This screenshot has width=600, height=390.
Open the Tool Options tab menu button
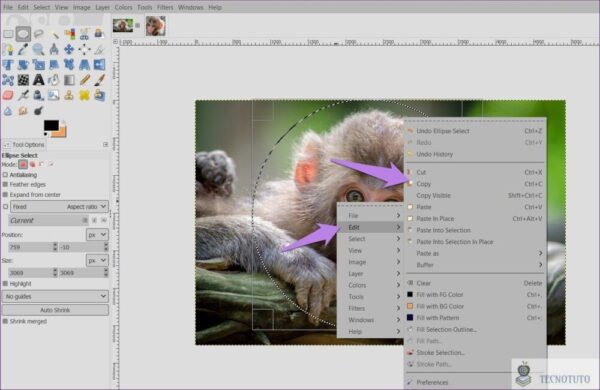tap(106, 145)
